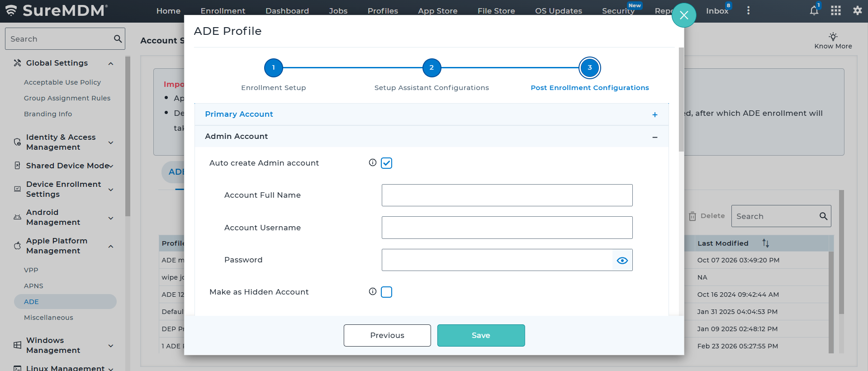
Task: Open the Home menu
Action: [x=168, y=11]
